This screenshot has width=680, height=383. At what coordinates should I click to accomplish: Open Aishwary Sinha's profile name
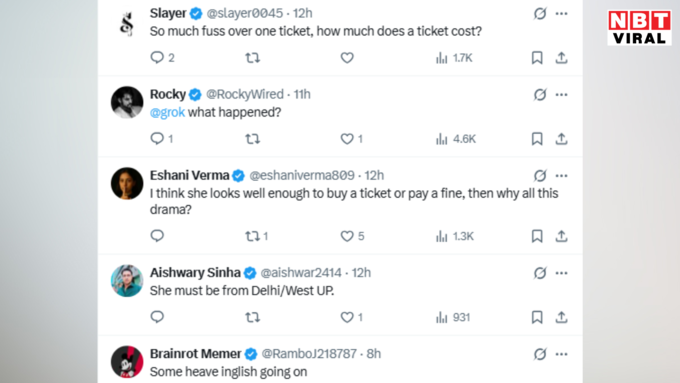(195, 272)
